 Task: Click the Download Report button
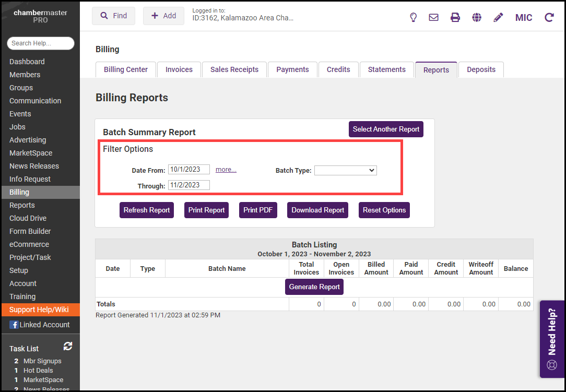(317, 210)
